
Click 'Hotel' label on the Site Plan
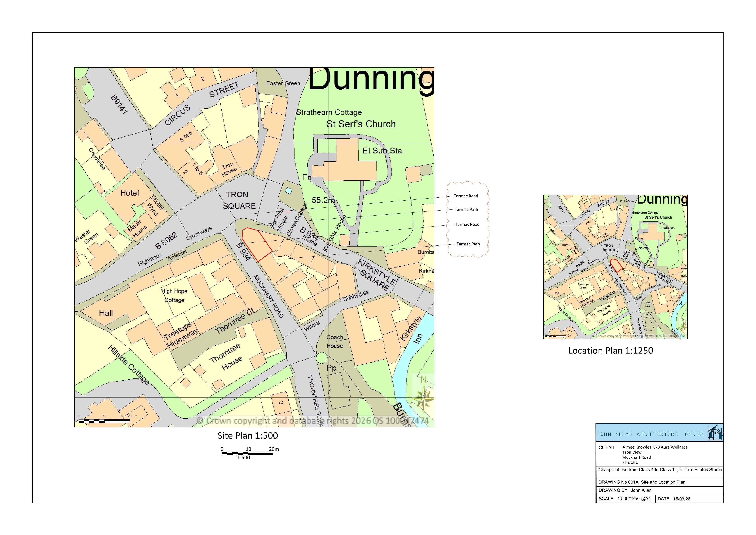pos(130,193)
